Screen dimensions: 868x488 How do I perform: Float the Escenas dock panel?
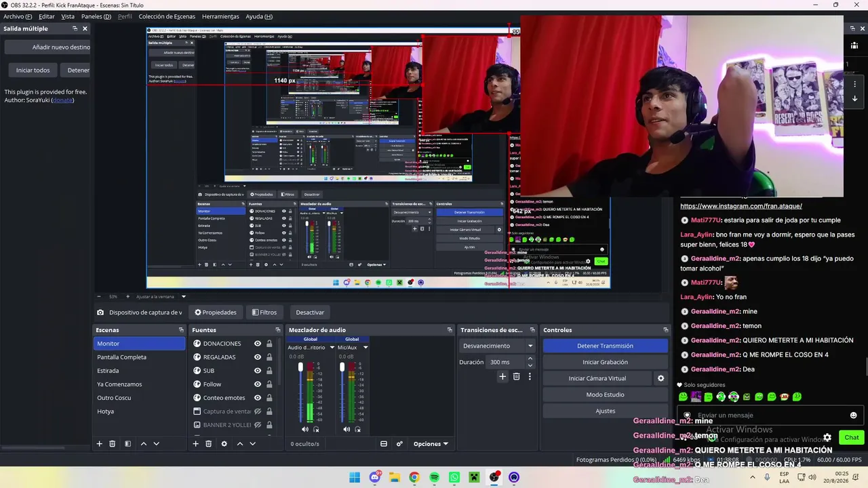pos(181,330)
